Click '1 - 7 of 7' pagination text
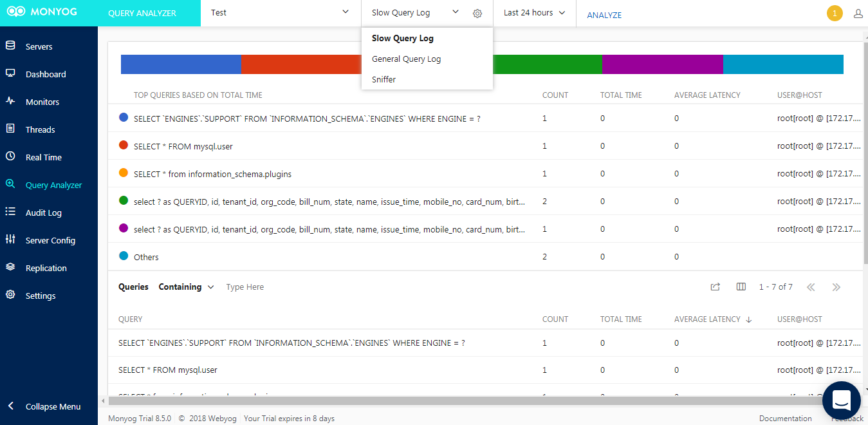 (x=775, y=287)
